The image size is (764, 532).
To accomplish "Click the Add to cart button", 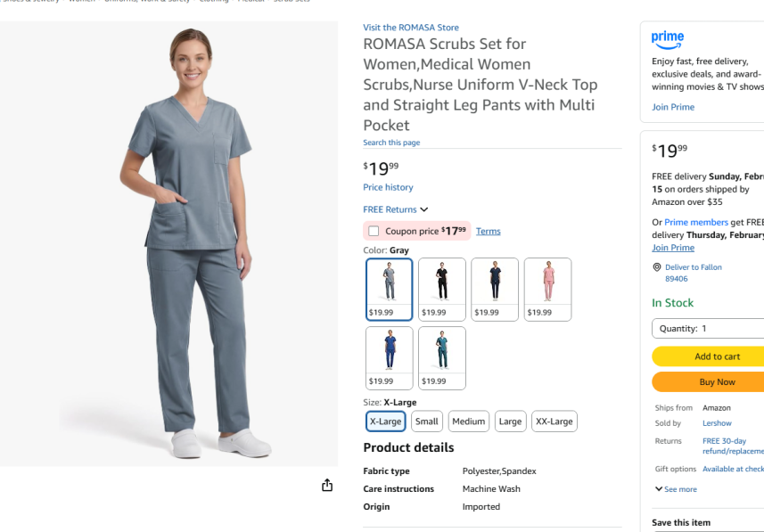I will pyautogui.click(x=708, y=356).
